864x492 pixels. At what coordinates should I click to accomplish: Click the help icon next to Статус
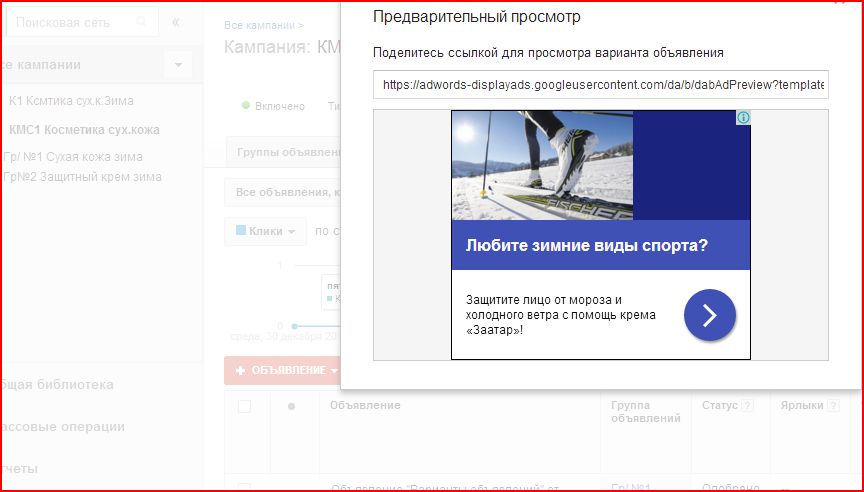pyautogui.click(x=747, y=406)
